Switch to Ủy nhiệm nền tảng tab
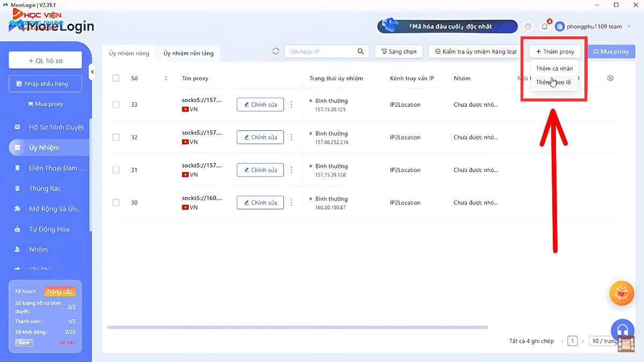 click(188, 53)
